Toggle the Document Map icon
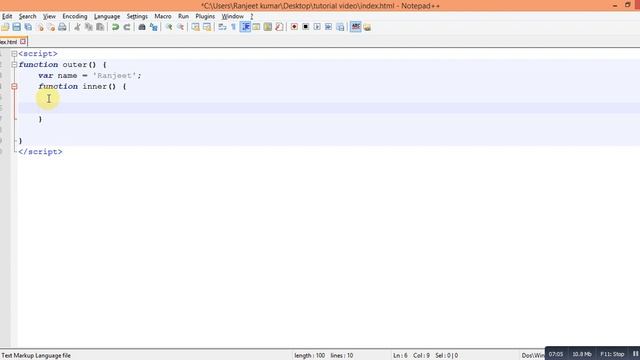This screenshot has width=640, height=360. click(268, 27)
